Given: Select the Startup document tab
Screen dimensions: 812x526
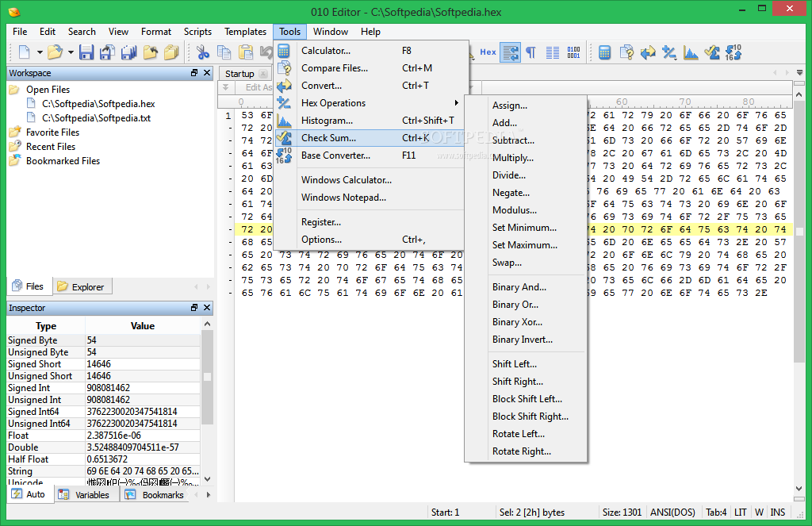Looking at the screenshot, I should (x=245, y=74).
